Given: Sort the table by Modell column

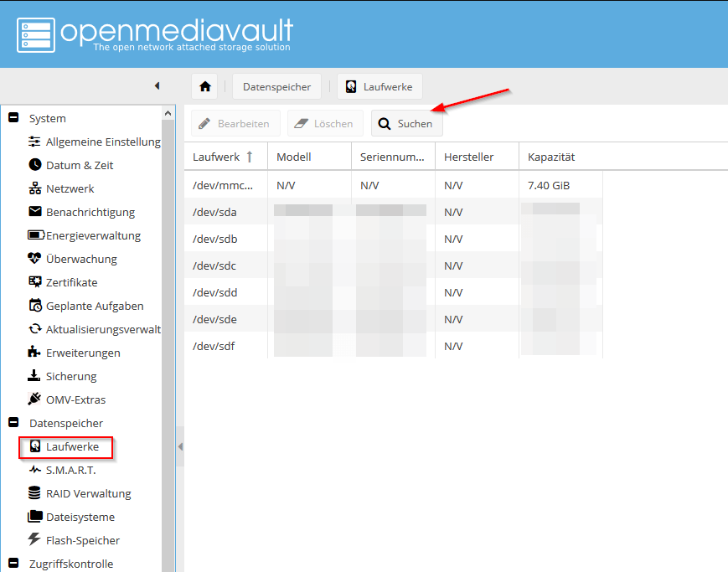Looking at the screenshot, I should [293, 157].
